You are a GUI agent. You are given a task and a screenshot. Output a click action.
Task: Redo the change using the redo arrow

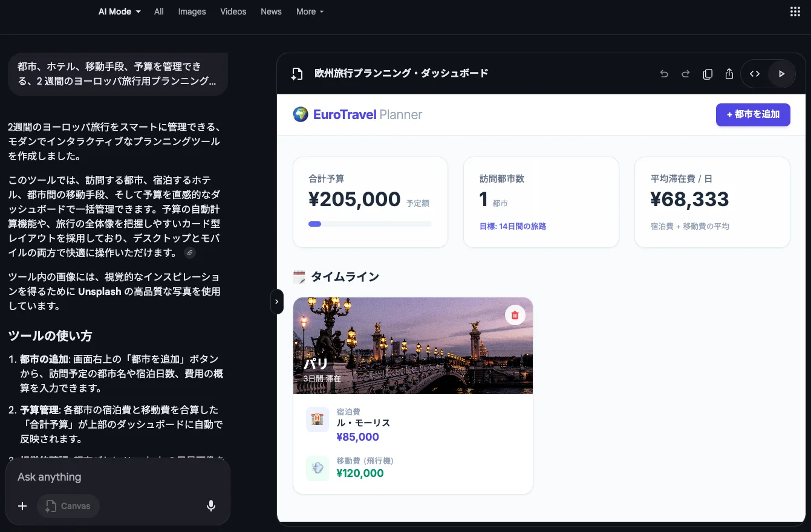pos(685,73)
